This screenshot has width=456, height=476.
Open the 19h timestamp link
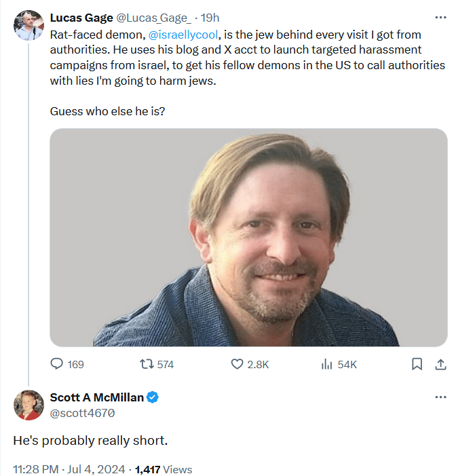click(x=210, y=18)
